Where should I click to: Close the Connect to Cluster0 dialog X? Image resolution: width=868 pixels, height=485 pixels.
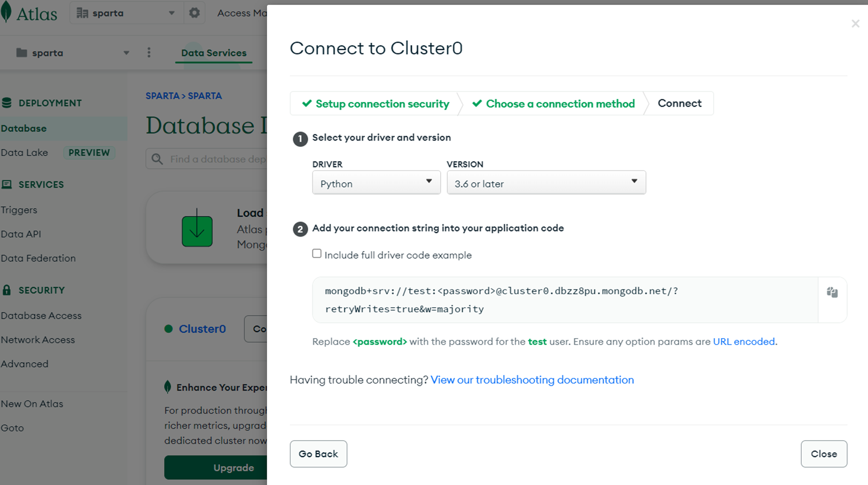click(x=855, y=24)
